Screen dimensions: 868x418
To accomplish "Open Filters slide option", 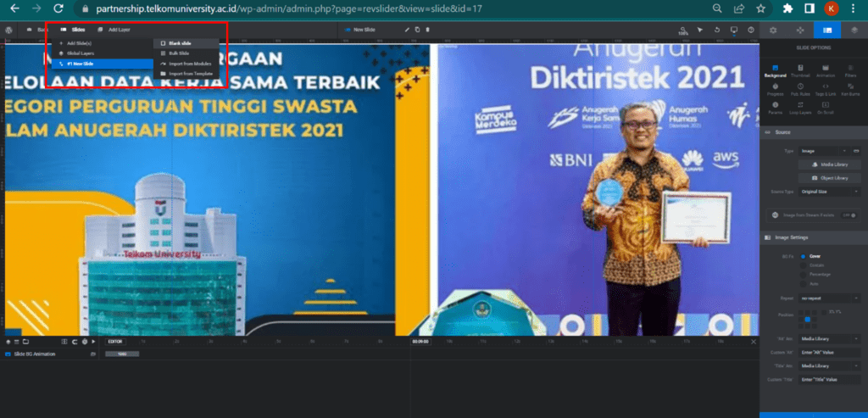I will (850, 71).
